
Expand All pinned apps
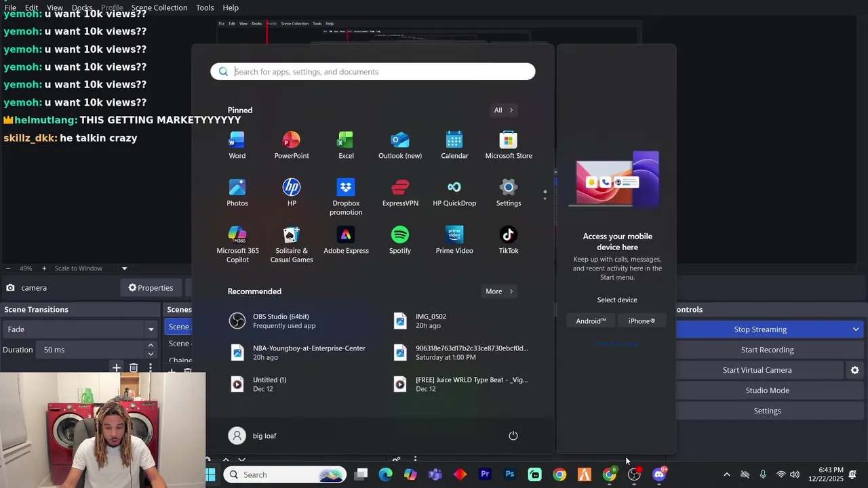503,110
